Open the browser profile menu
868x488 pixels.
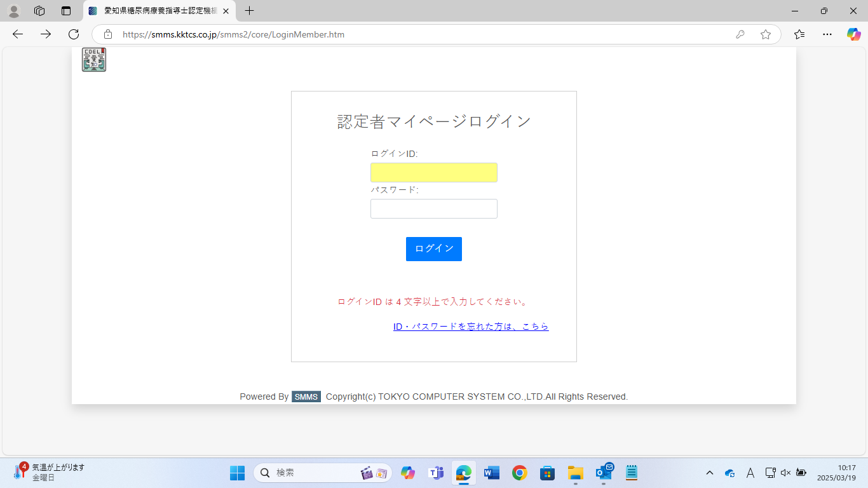tap(13, 11)
